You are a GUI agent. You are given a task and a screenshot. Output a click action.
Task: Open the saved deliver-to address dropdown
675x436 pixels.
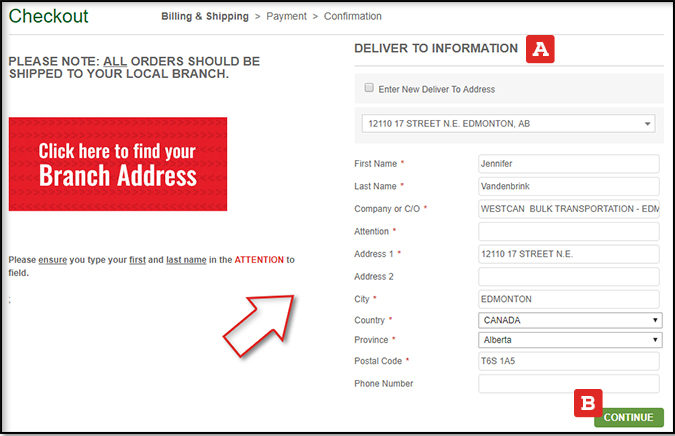click(508, 124)
